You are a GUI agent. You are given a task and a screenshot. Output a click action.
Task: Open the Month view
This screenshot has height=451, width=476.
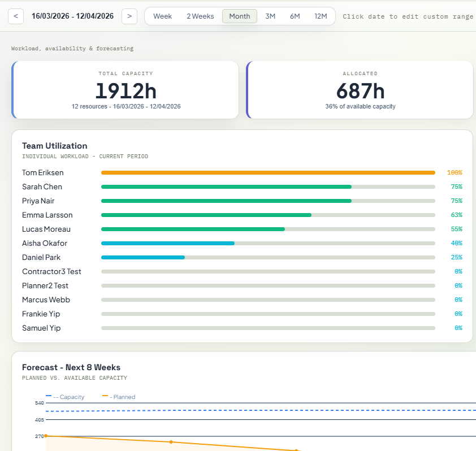tap(239, 16)
